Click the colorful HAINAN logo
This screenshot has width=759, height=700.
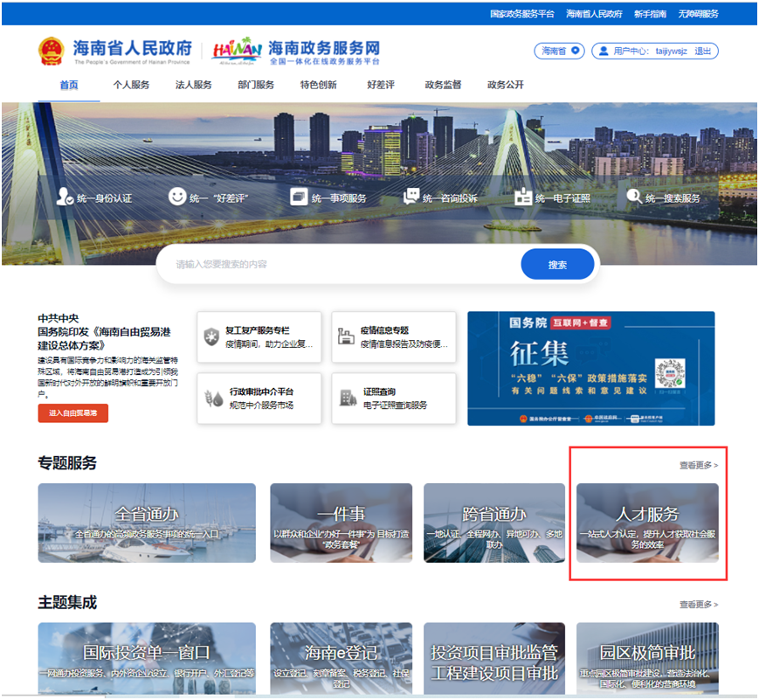click(238, 51)
